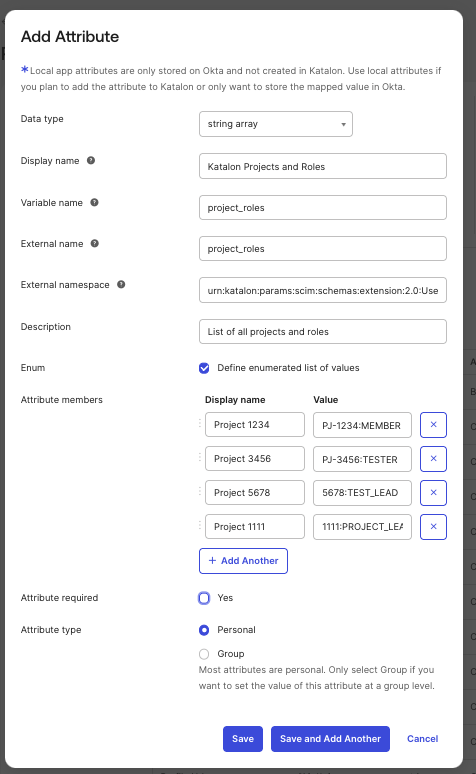Click the Add Attribute dialog title
The image size is (476, 774).
[x=70, y=37]
